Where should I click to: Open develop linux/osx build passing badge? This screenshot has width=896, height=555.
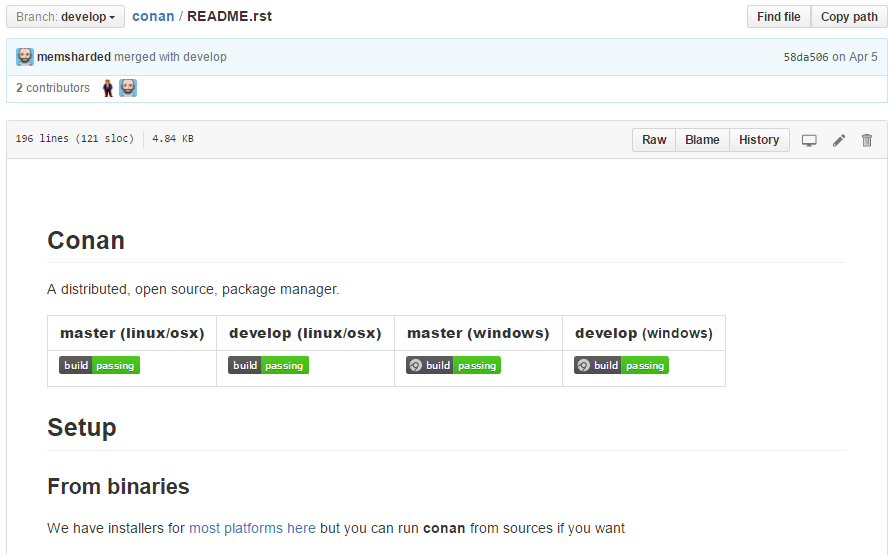(x=269, y=365)
